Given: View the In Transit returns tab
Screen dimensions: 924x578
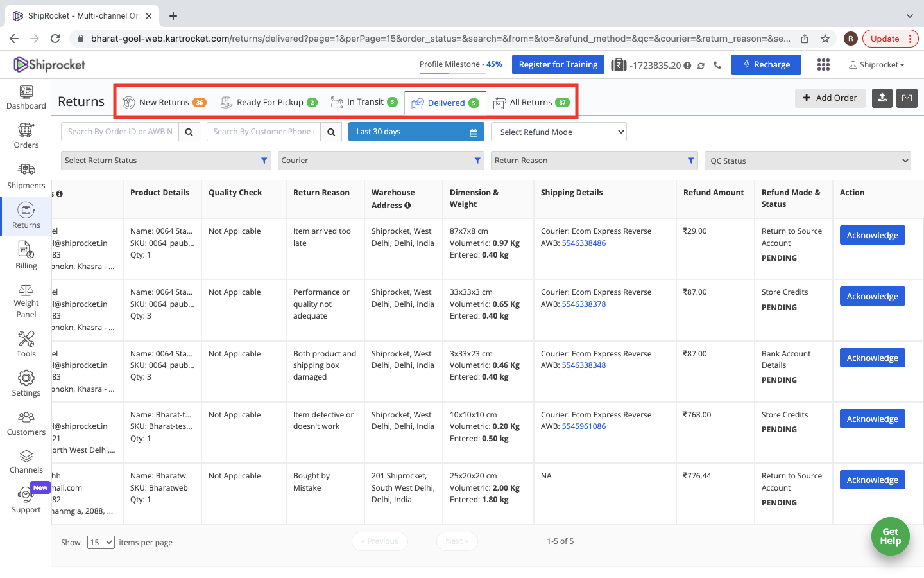Looking at the screenshot, I should click(364, 101).
